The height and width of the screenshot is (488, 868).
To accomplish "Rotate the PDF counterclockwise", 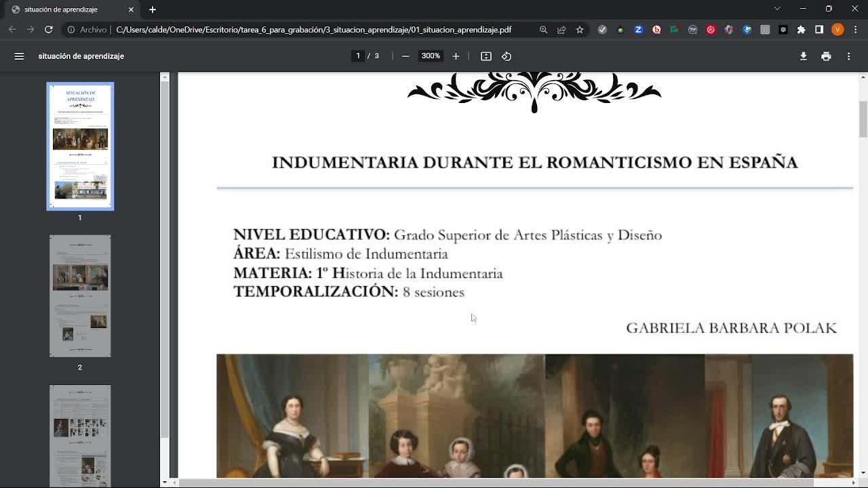I will (x=507, y=56).
